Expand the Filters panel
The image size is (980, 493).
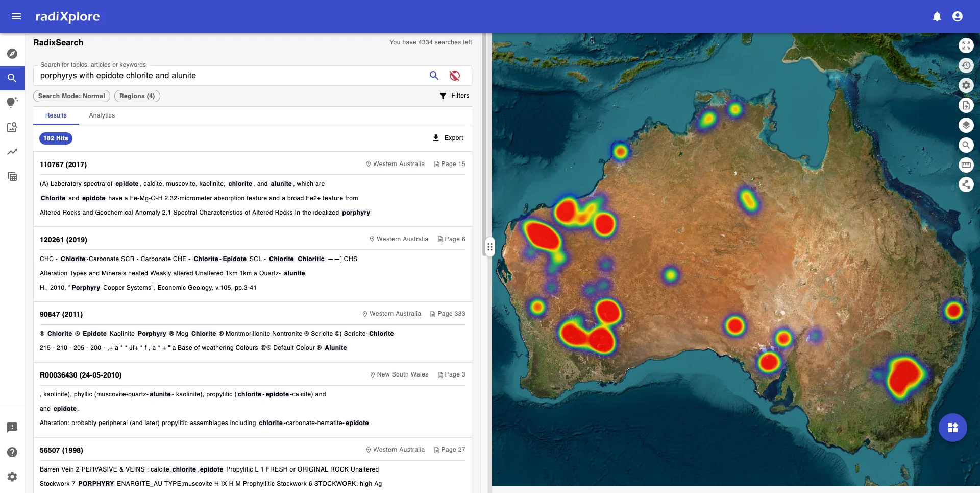coord(454,96)
